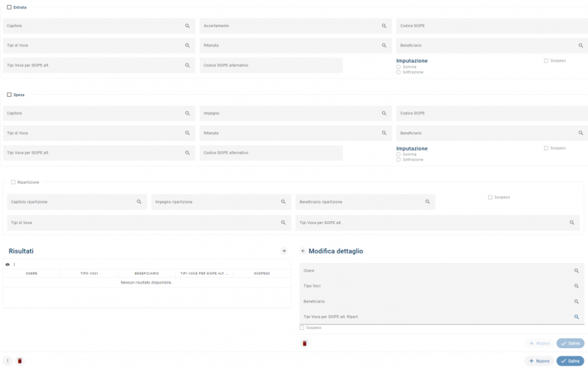Click search icon in Capitolo ripartizione field

pos(139,201)
